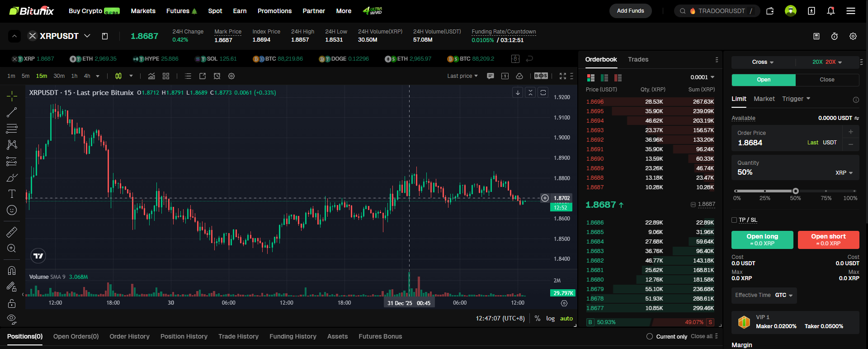Toggle magnet mode in drawing toolbar
The height and width of the screenshot is (349, 868).
pyautogui.click(x=12, y=270)
